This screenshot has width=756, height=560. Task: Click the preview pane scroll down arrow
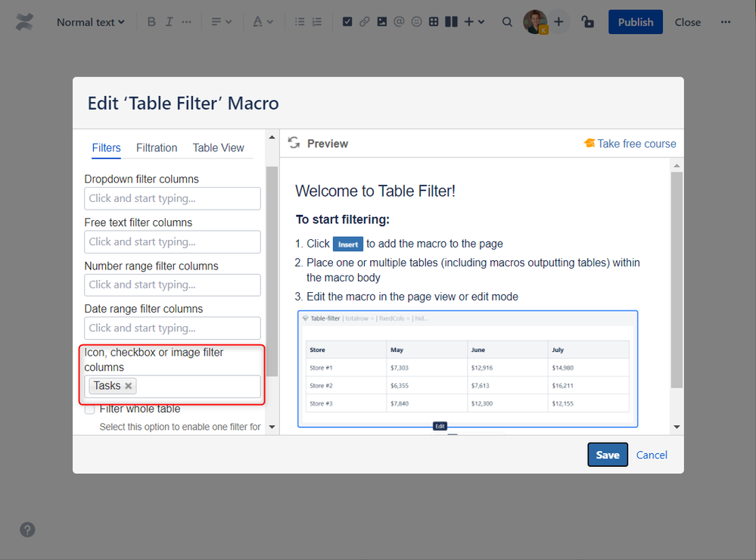click(677, 427)
